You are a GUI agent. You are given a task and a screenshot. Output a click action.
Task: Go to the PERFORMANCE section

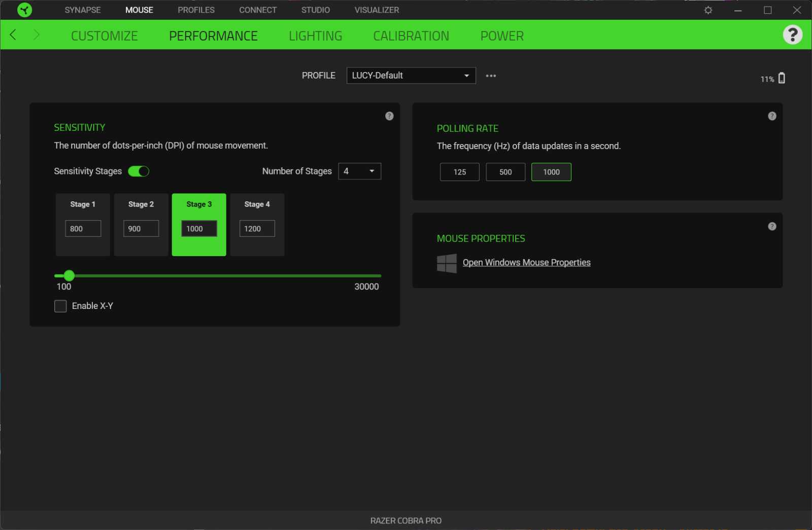(213, 36)
